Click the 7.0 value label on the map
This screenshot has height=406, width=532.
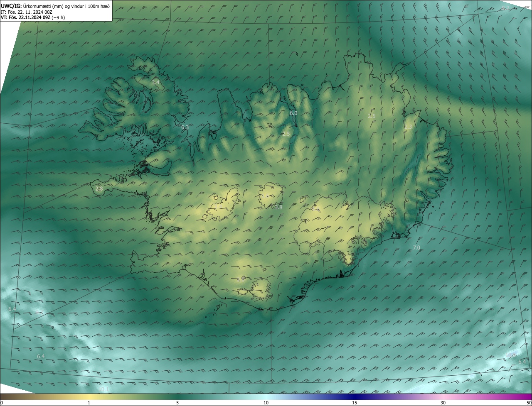(416, 247)
